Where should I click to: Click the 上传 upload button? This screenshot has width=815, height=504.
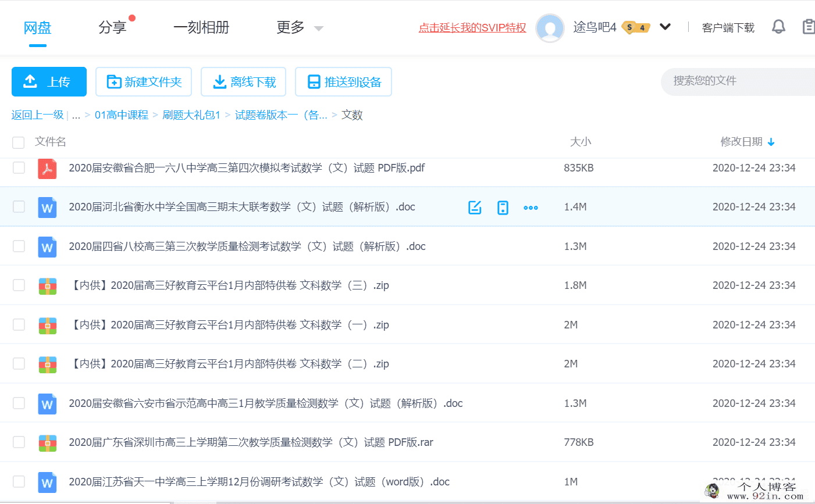coord(49,81)
